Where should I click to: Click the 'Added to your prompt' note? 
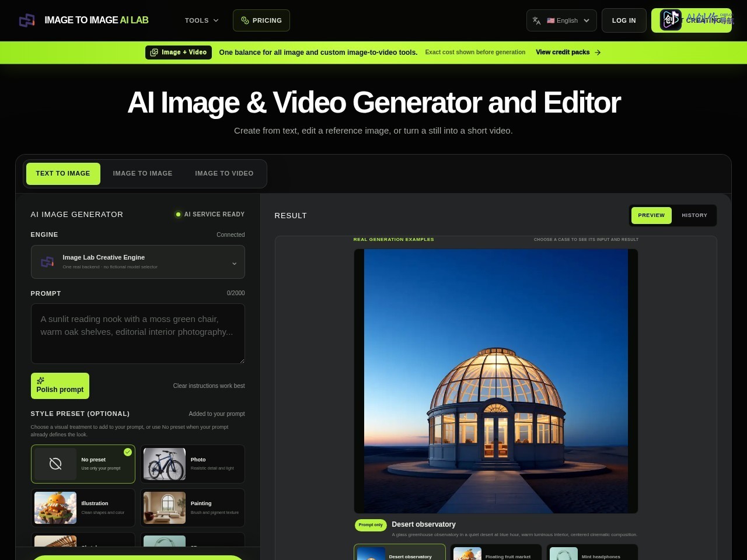(217, 414)
